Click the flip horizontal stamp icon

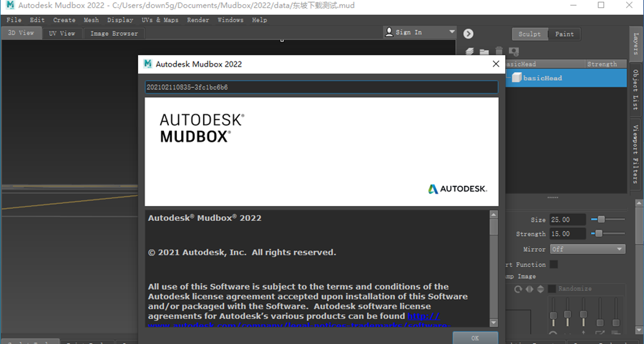pyautogui.click(x=530, y=289)
